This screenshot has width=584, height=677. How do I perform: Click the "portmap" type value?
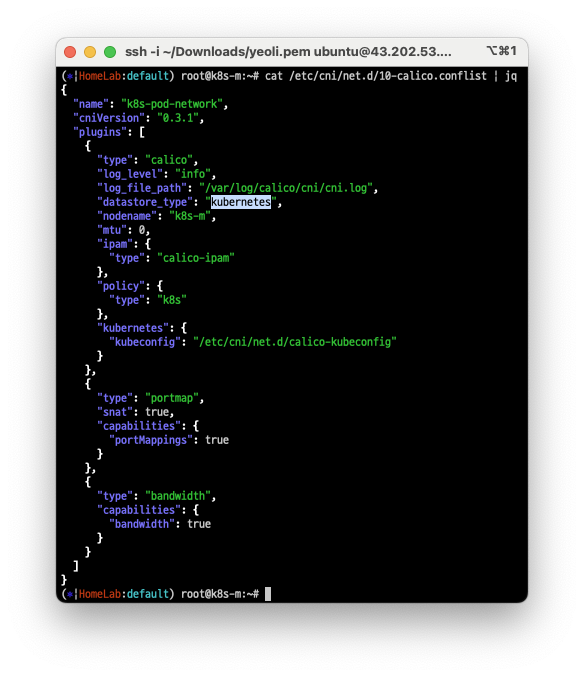click(172, 398)
